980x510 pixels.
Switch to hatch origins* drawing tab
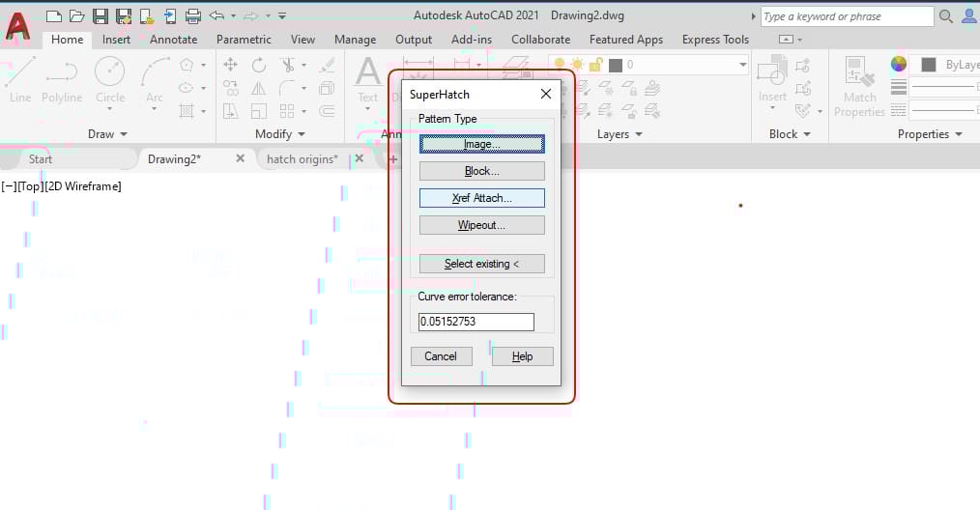(303, 159)
